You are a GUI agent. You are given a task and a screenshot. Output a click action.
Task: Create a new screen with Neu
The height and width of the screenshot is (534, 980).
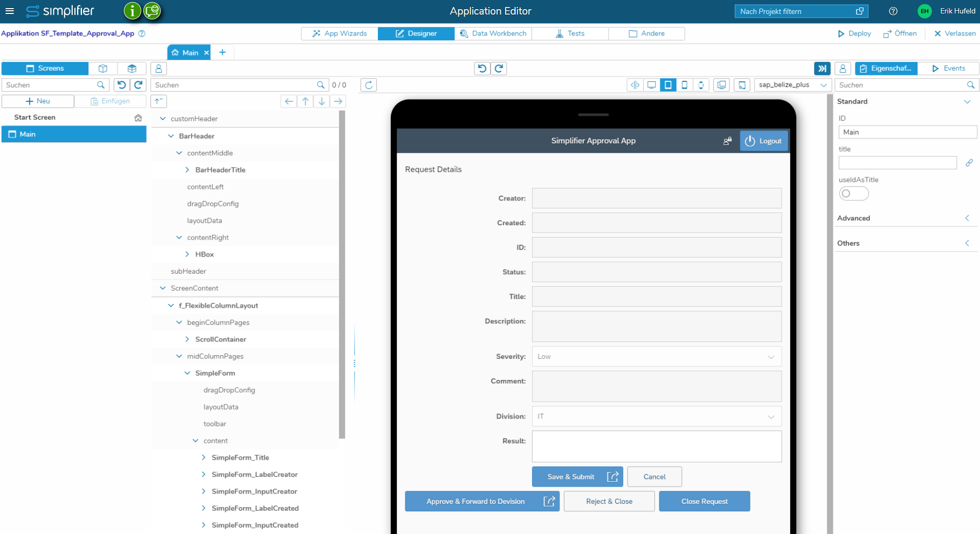tap(38, 101)
